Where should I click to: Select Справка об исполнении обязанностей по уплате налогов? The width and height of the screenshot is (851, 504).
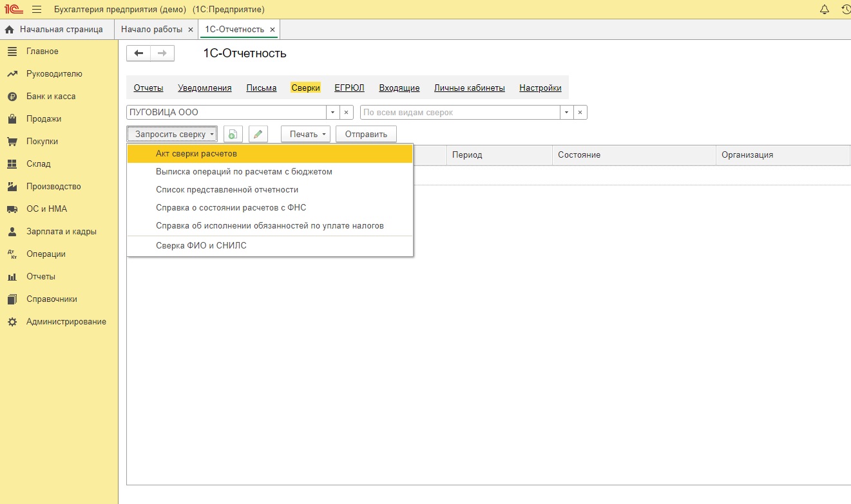(270, 226)
